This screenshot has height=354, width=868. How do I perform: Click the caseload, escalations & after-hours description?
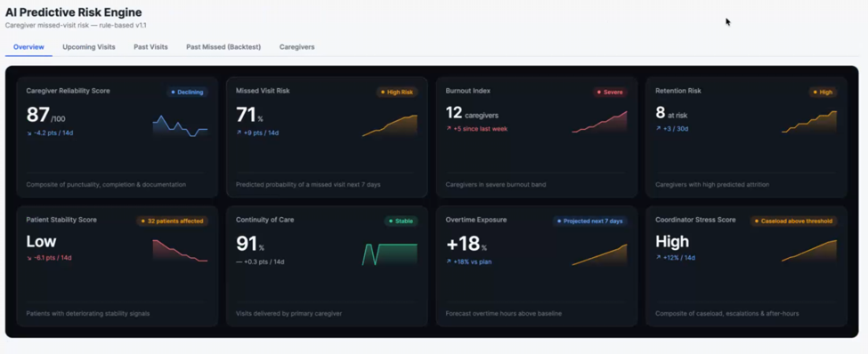pyautogui.click(x=727, y=313)
